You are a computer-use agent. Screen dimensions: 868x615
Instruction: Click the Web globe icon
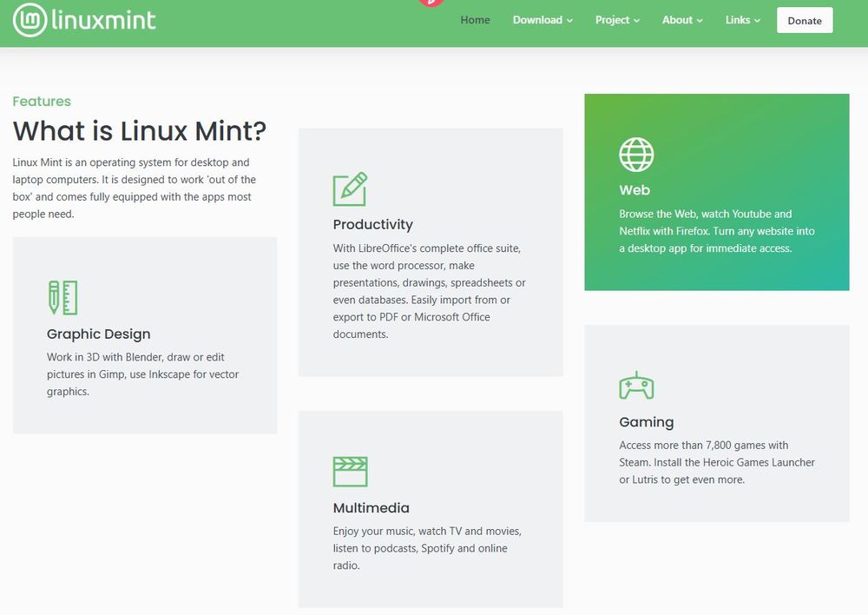click(636, 155)
